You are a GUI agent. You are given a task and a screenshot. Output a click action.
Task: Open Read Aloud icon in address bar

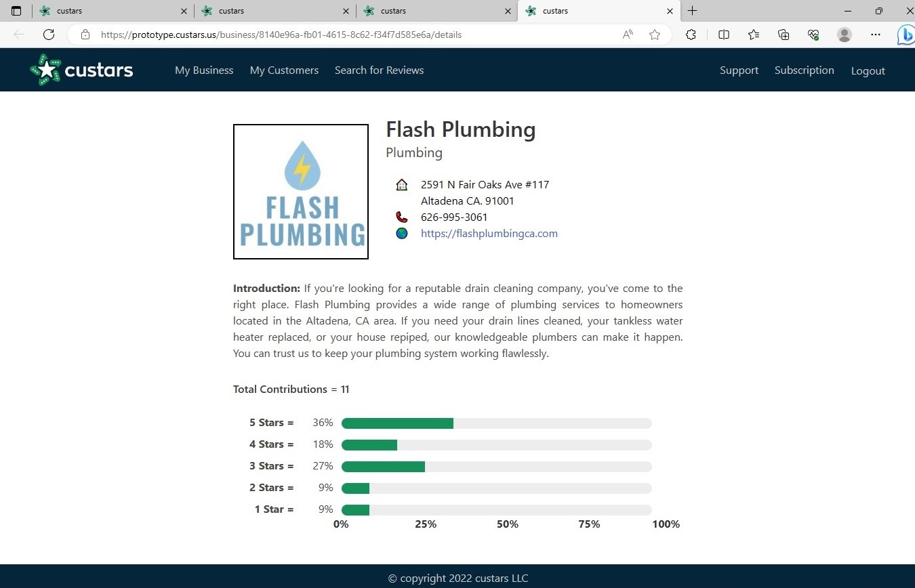click(628, 35)
